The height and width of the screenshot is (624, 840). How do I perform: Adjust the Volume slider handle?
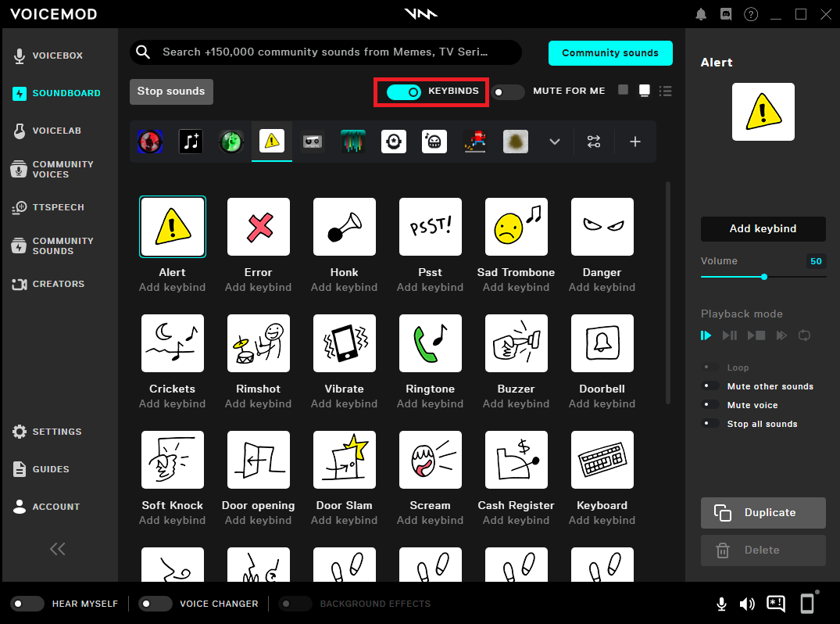(x=763, y=277)
